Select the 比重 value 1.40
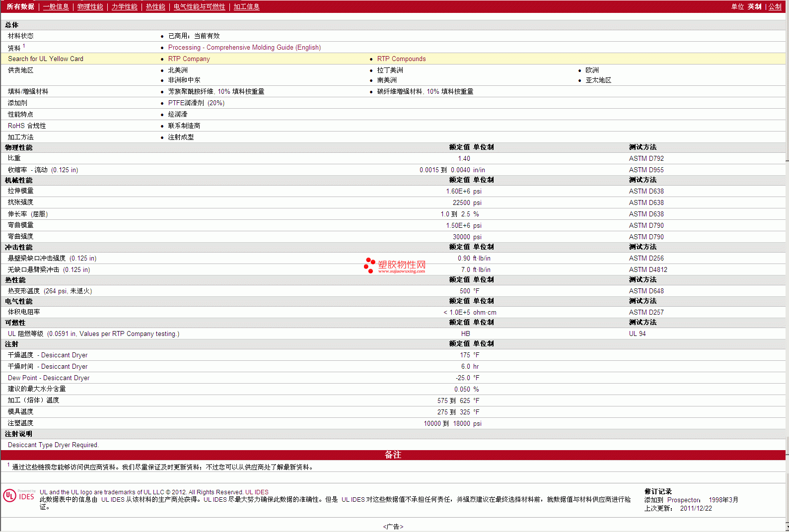 464,158
